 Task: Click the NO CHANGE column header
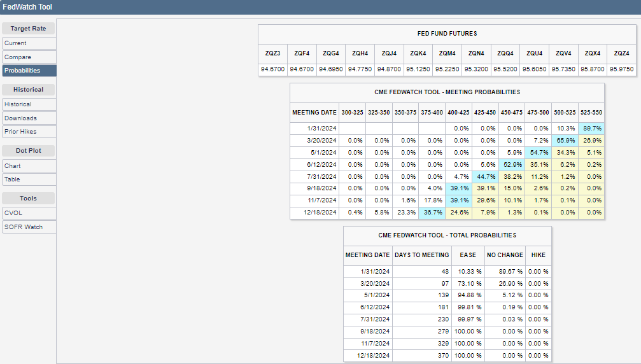pos(505,255)
